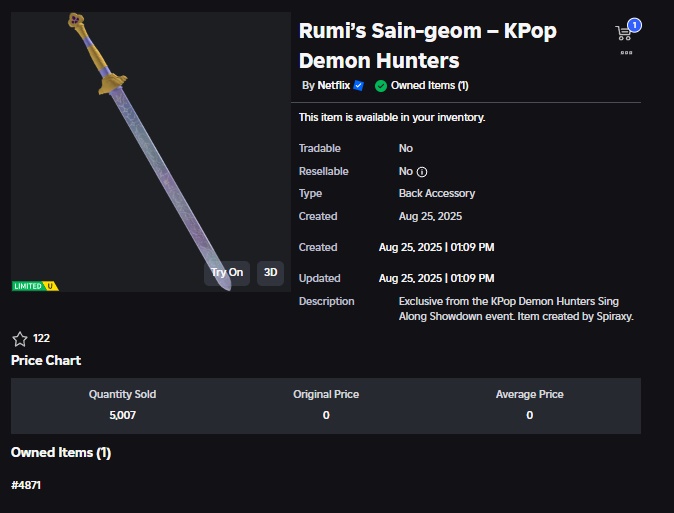
Task: Click the green owned checkmark icon
Action: pos(380,86)
